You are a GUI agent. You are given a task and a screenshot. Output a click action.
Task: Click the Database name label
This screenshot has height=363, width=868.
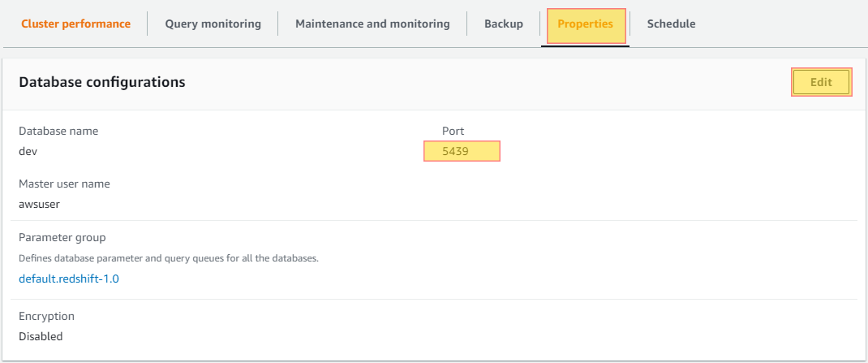click(x=58, y=132)
